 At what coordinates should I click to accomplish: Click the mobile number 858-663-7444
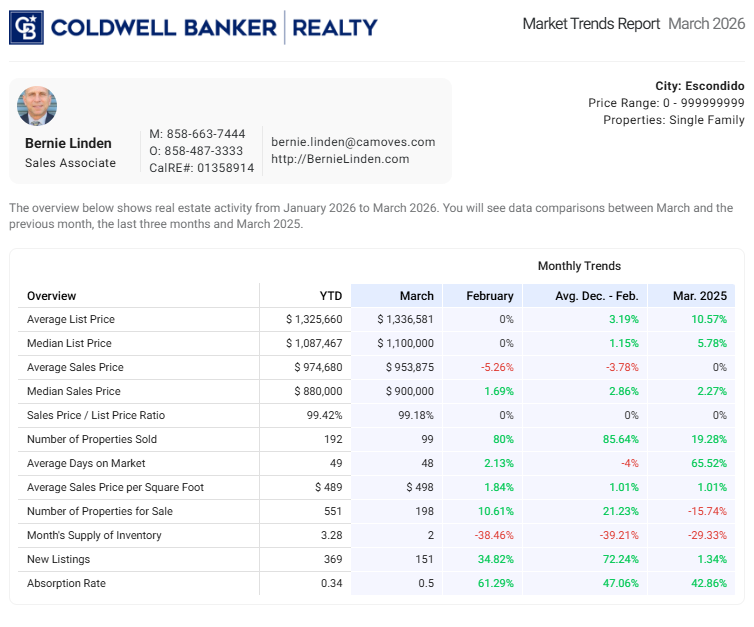coord(205,134)
